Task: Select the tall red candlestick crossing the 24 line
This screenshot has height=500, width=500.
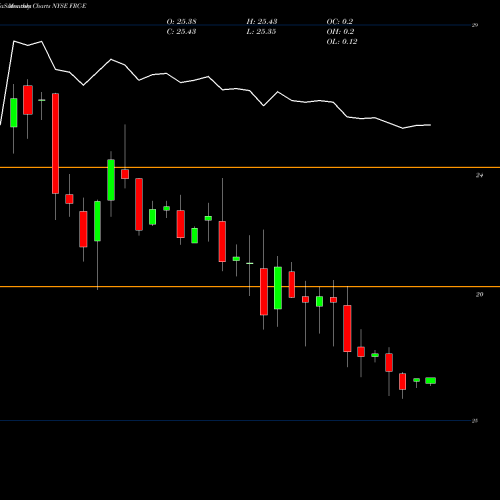Action: tap(55, 143)
